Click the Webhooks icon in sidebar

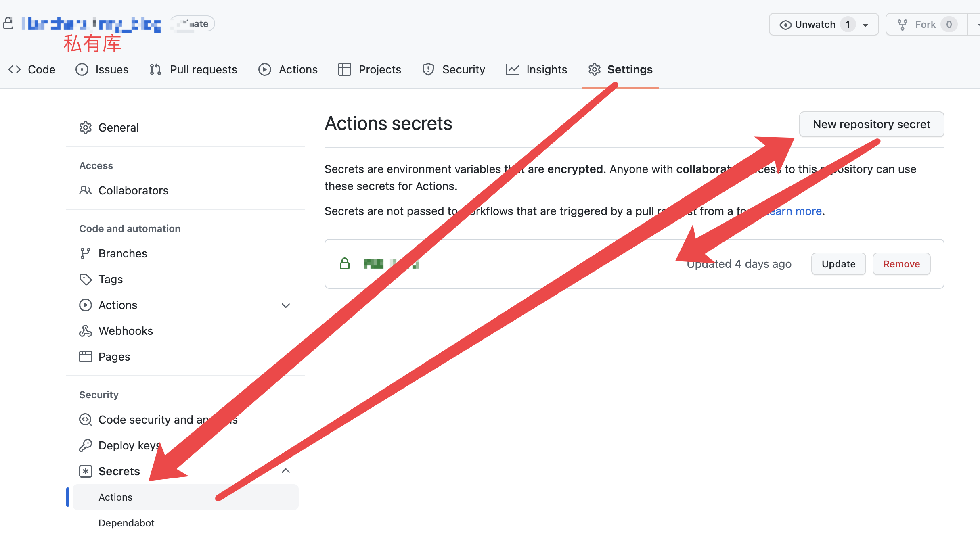click(x=86, y=331)
